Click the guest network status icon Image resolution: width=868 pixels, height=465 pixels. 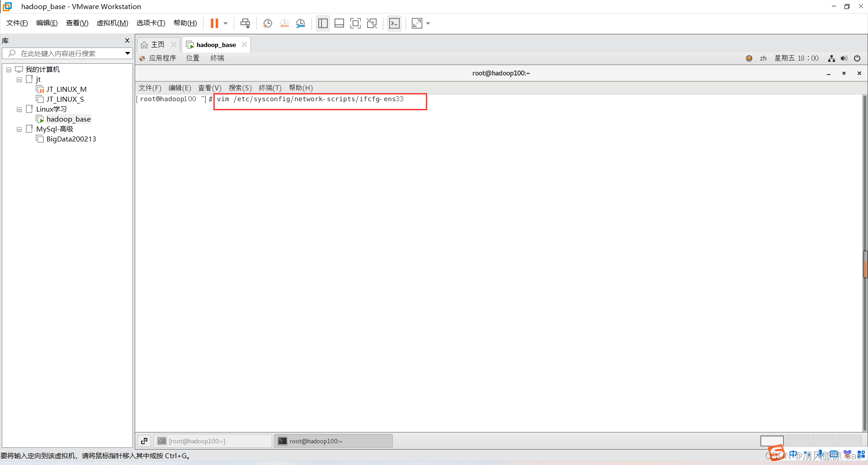point(831,58)
